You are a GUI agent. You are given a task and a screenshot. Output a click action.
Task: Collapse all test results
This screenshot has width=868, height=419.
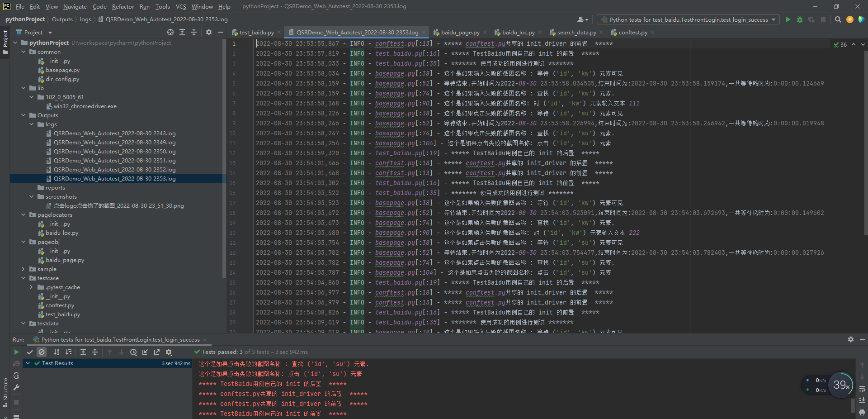[x=95, y=352]
